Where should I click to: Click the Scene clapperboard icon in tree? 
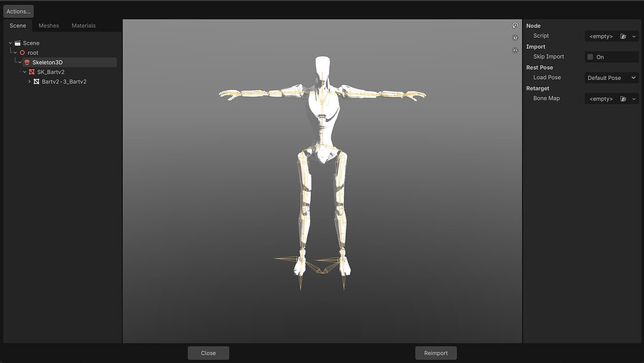click(x=17, y=43)
